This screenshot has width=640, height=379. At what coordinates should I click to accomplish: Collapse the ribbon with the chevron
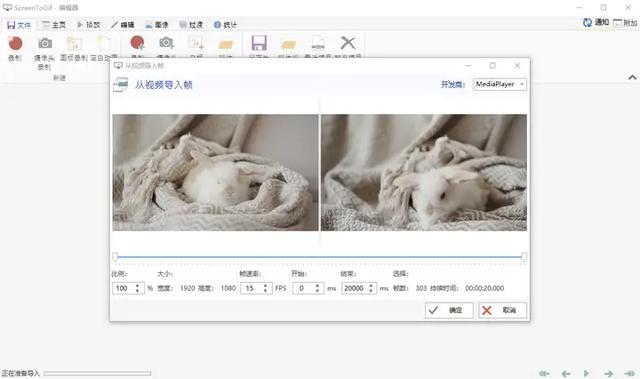pos(632,77)
